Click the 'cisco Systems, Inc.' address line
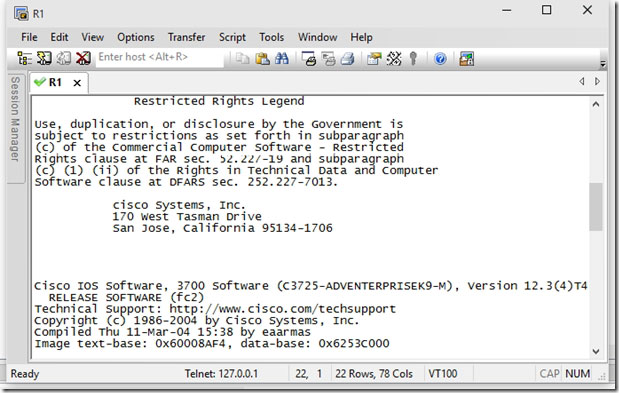 point(179,205)
